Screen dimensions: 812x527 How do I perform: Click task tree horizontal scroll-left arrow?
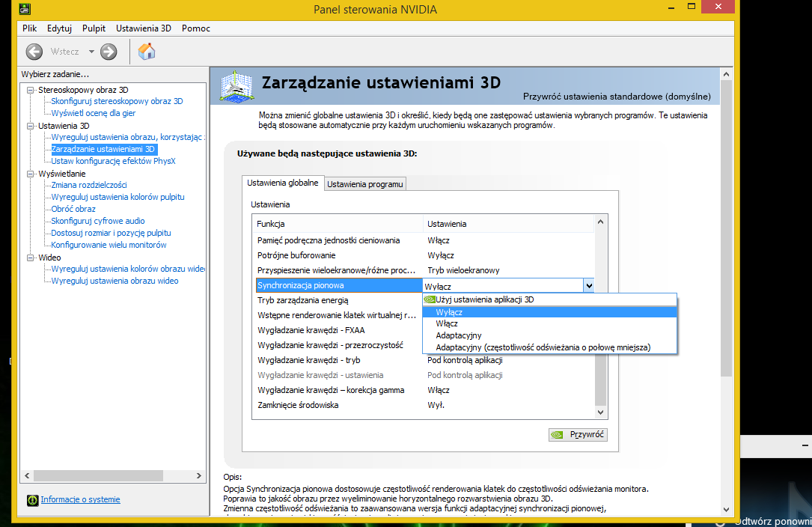coord(27,475)
